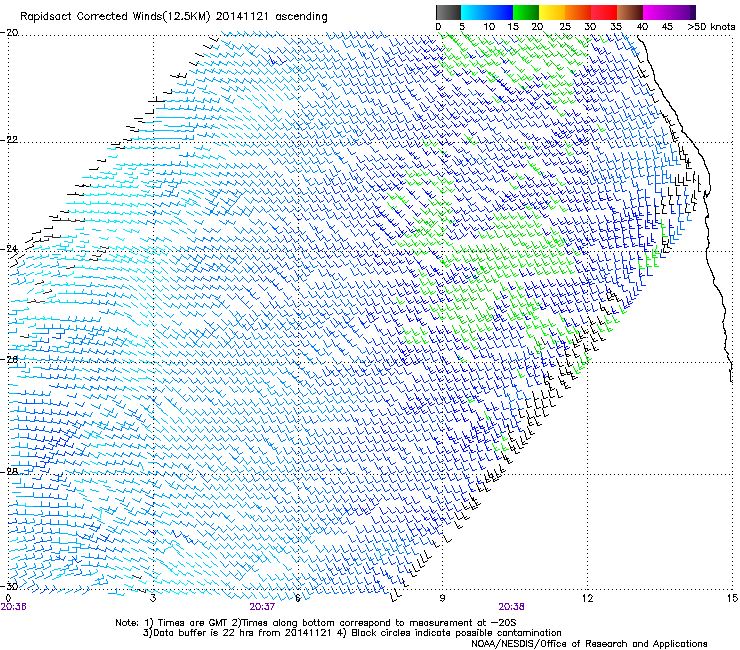Click the magenta 40-45 knots color segment
Screen dimensions: 740x650
[x=656, y=12]
